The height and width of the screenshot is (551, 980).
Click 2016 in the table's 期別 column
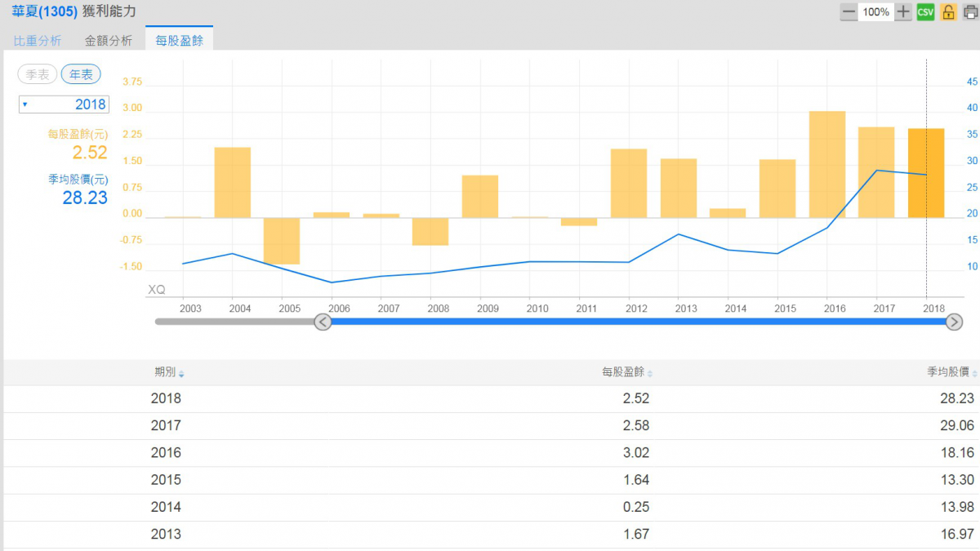166,453
